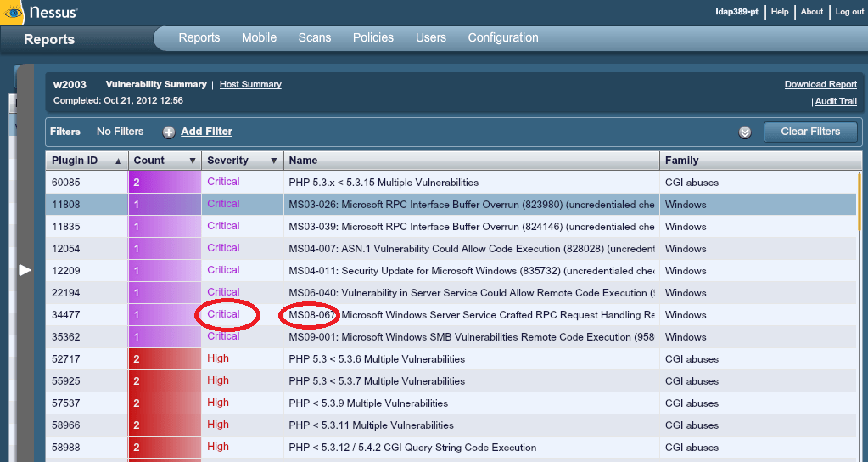Click the red count bar for plugin 52717
Screen dimensions: 868x462
click(165, 359)
